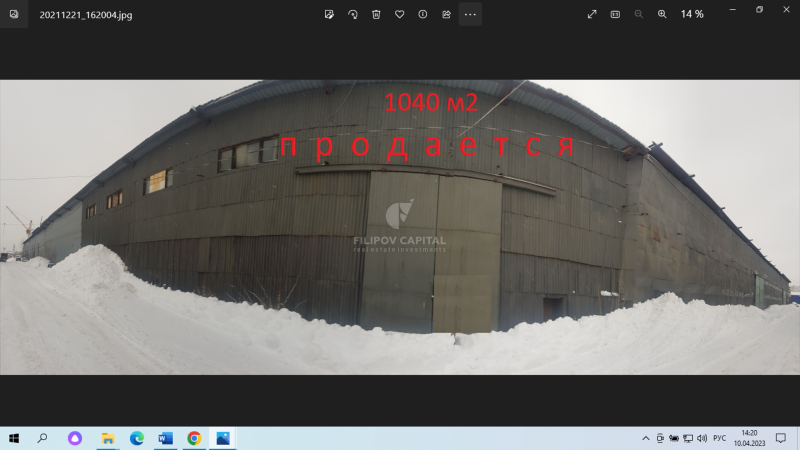Open File Explorer from the taskbar
800x450 pixels.
[108, 438]
